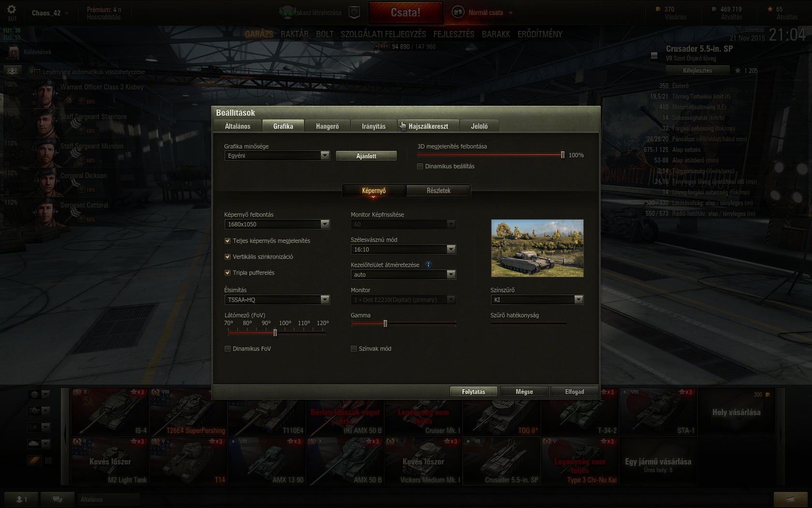Click the tank type filter icon in garage

point(34,443)
